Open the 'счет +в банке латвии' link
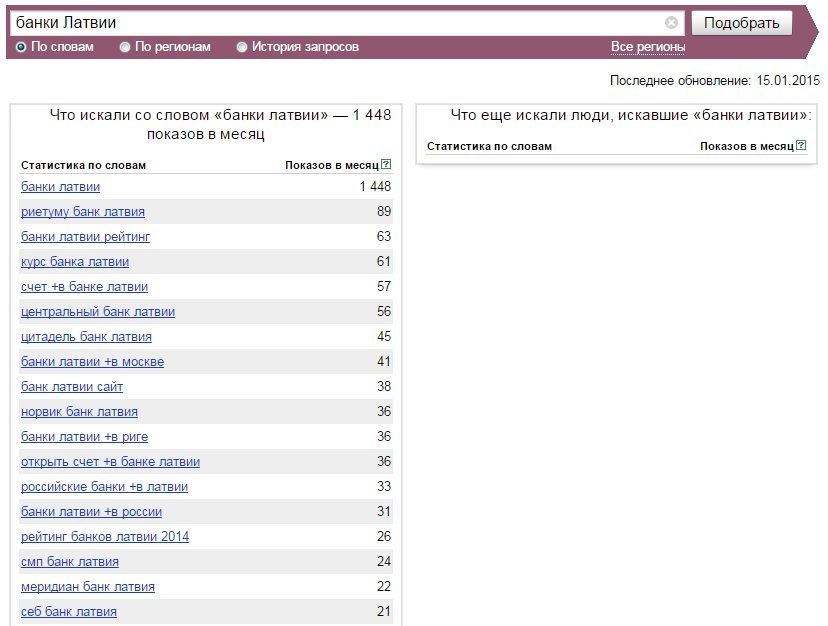Image resolution: width=828 pixels, height=626 pixels. [84, 286]
